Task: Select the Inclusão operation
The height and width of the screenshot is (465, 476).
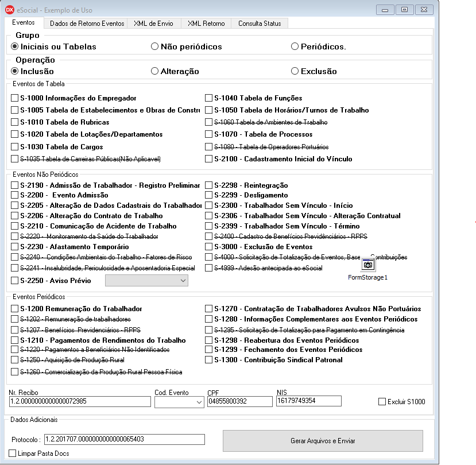Action: click(14, 71)
